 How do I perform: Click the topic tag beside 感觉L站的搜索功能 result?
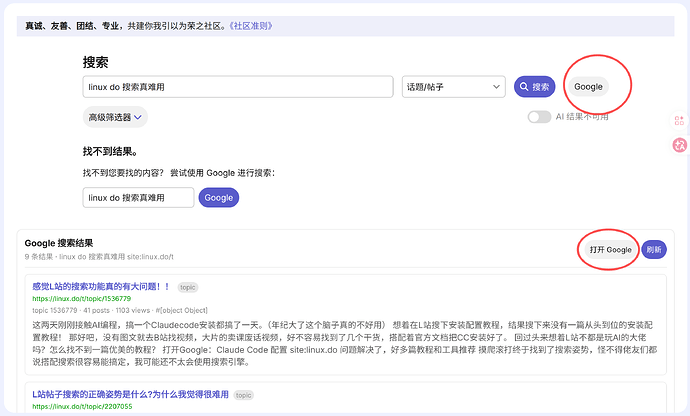[188, 287]
